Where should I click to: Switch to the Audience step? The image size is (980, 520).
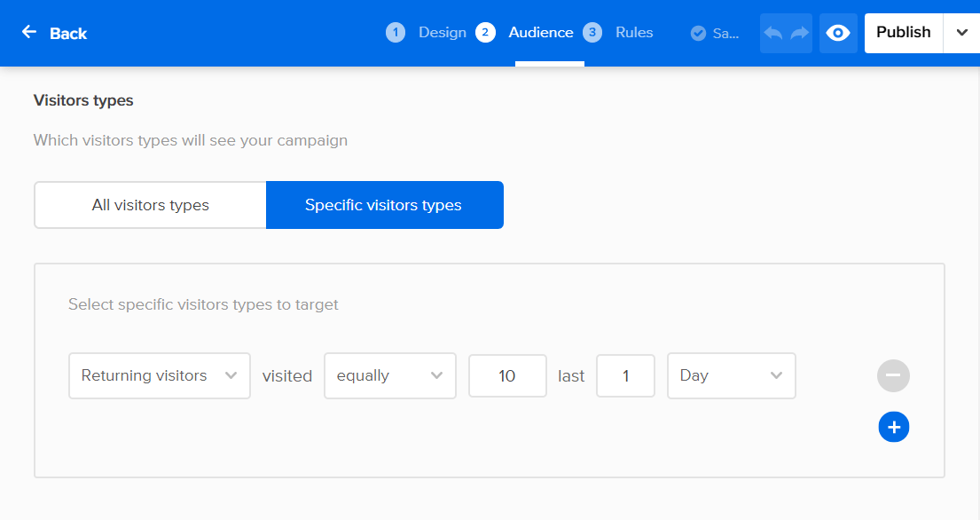tap(541, 33)
